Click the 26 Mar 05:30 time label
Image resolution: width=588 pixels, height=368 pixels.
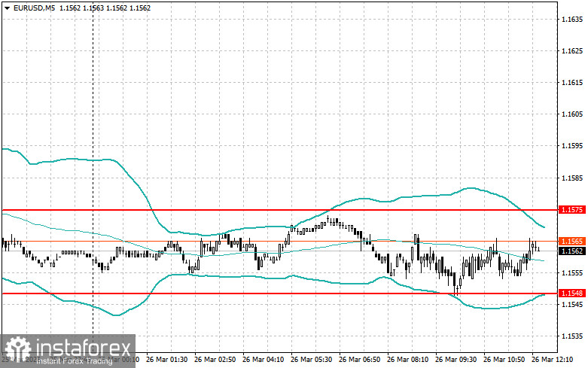pos(311,360)
